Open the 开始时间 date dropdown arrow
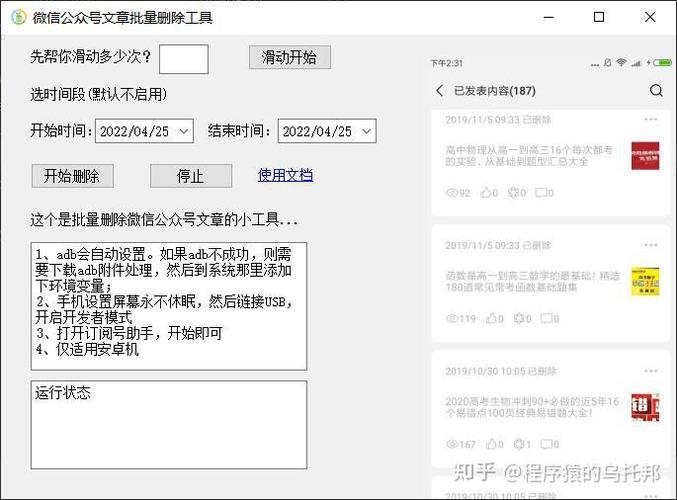677x500 pixels. [x=183, y=131]
